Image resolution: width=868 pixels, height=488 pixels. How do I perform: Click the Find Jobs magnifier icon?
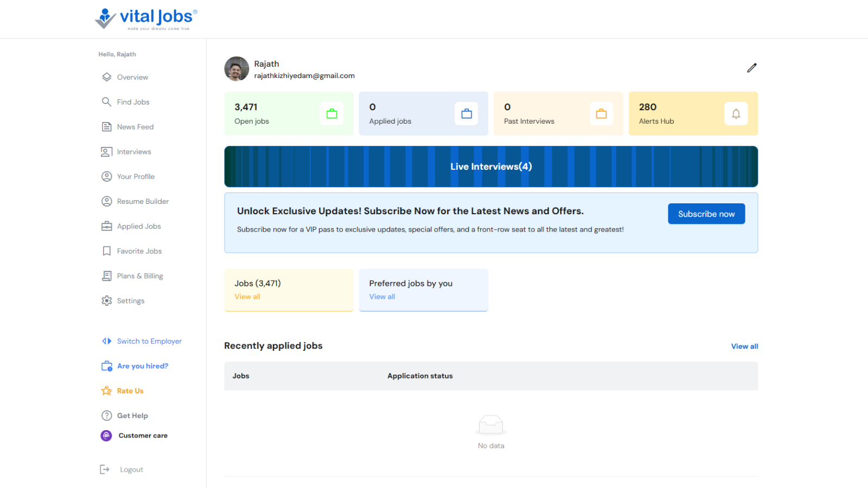tap(107, 102)
